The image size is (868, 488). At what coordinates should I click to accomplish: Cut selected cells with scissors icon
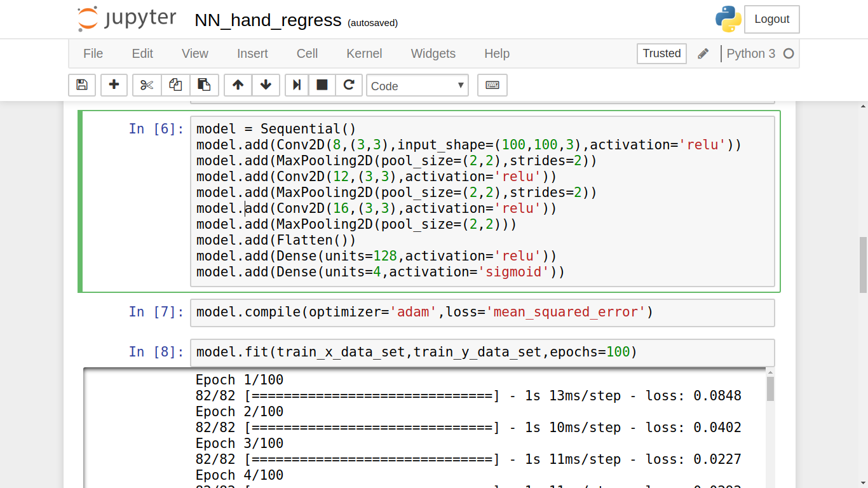pyautogui.click(x=147, y=85)
